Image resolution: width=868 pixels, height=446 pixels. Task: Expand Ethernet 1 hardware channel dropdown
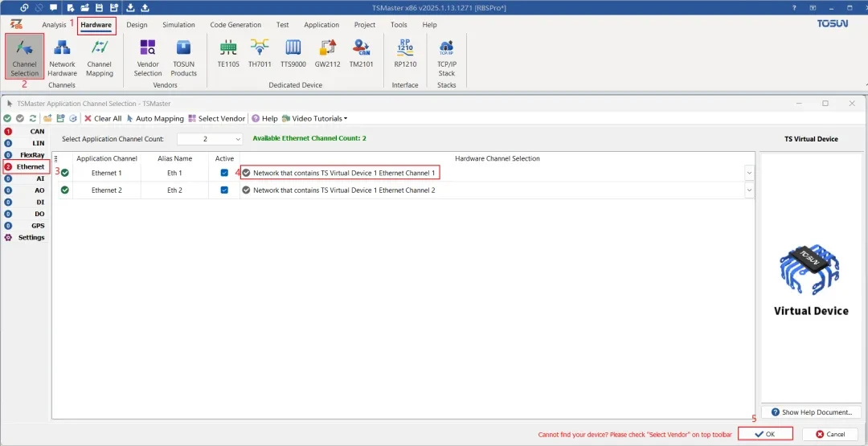point(749,173)
